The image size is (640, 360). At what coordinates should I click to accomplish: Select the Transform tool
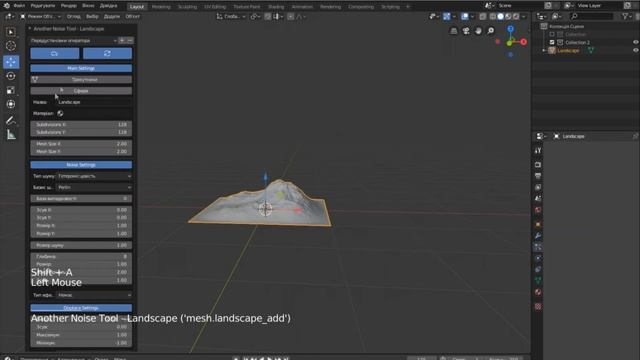(x=11, y=104)
